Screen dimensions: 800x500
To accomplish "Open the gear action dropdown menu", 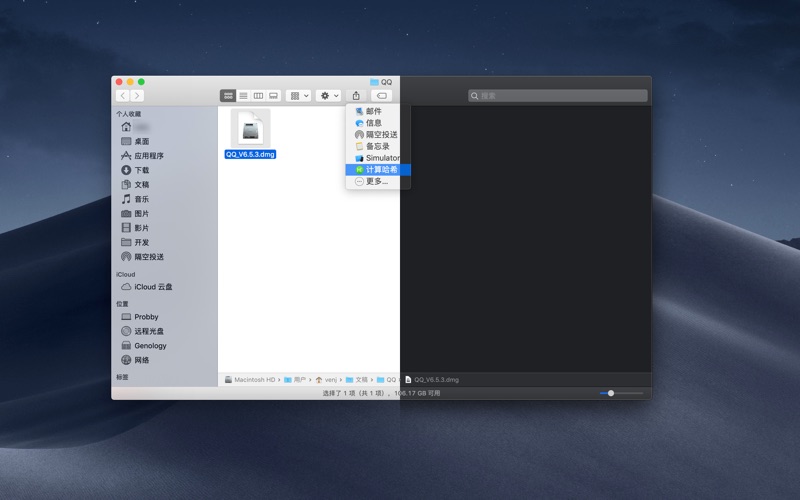I will (328, 96).
